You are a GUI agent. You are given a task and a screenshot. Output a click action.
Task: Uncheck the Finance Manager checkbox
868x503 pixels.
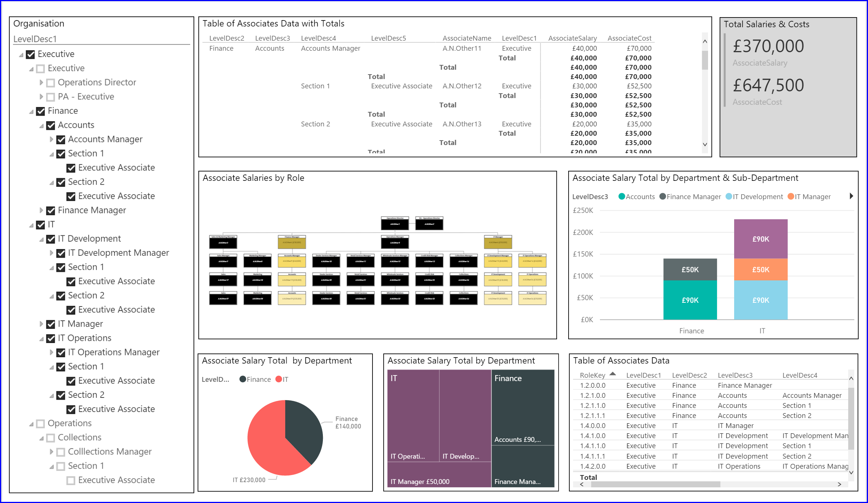[51, 211]
